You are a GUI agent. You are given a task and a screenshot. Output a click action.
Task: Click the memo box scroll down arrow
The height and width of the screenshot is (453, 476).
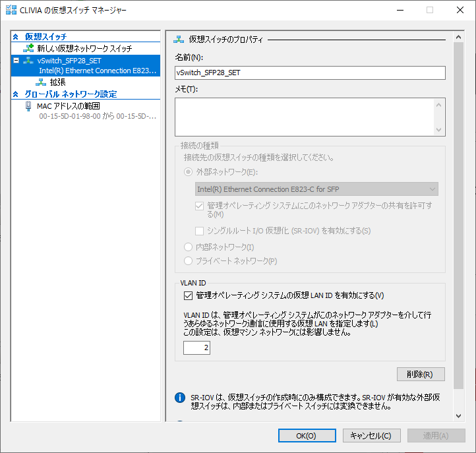438,130
